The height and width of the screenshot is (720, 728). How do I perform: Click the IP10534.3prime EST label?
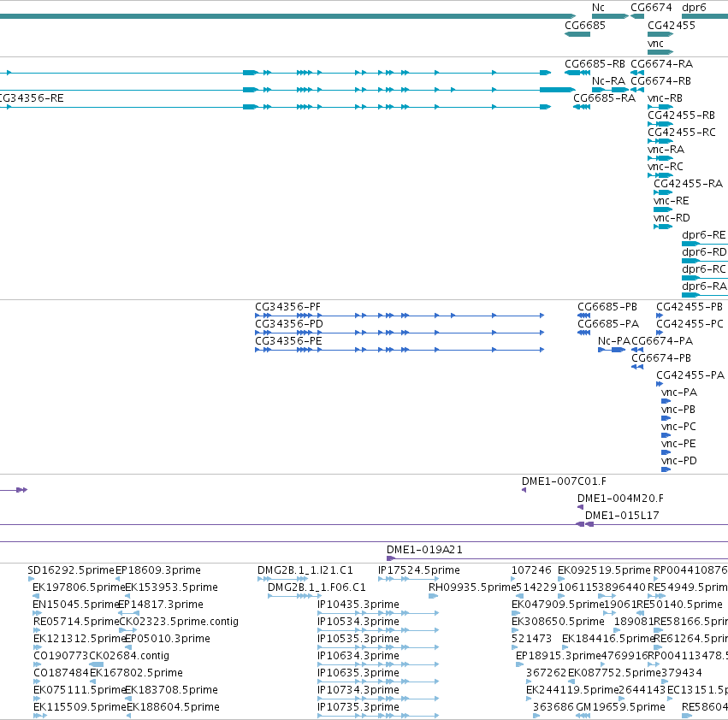pyautogui.click(x=358, y=622)
